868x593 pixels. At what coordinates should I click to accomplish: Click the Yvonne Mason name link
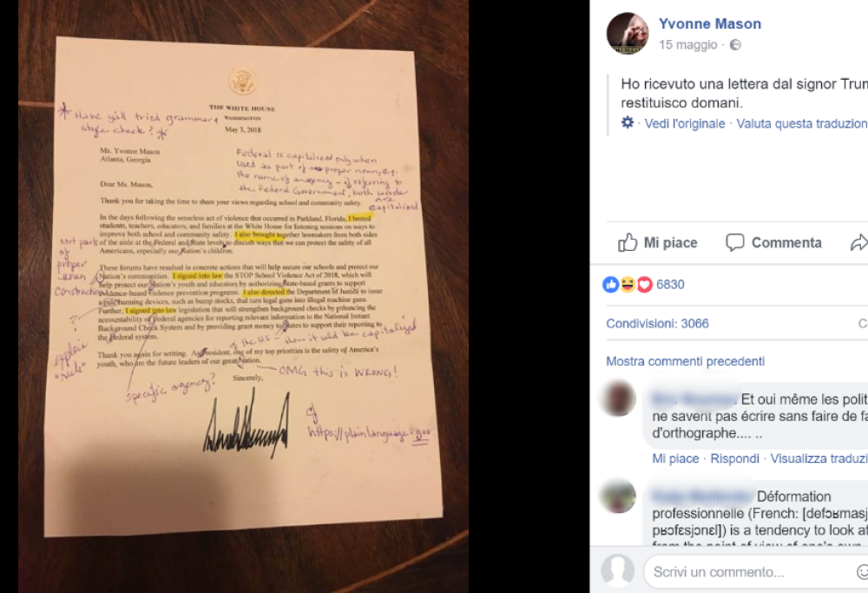710,23
